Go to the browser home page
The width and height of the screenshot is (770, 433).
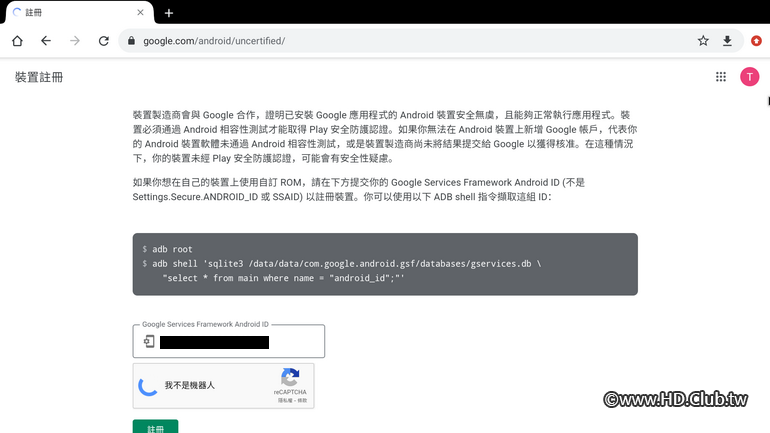click(x=18, y=41)
